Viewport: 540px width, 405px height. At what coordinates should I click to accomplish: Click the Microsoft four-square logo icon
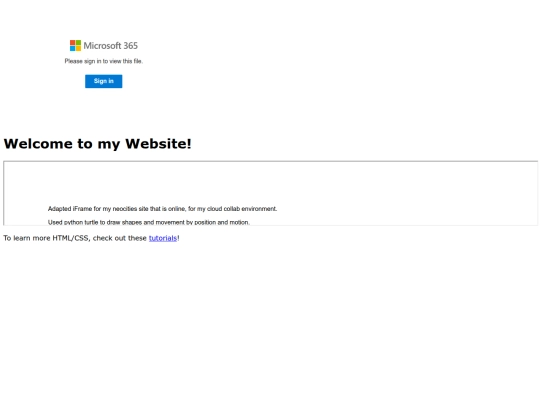point(75,45)
